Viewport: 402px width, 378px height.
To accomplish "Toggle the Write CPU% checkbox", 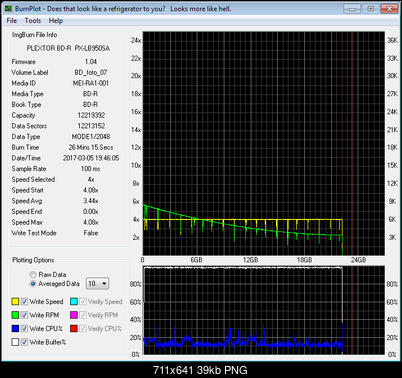I will click(x=24, y=328).
